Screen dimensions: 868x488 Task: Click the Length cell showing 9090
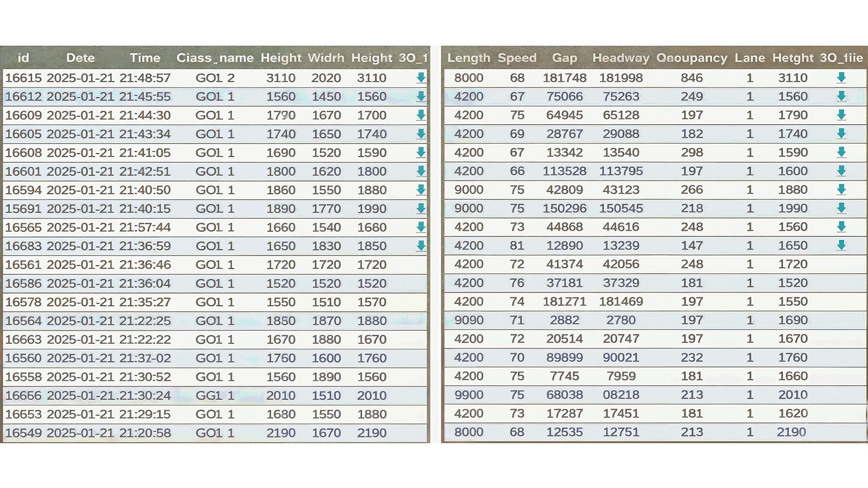coord(469,320)
